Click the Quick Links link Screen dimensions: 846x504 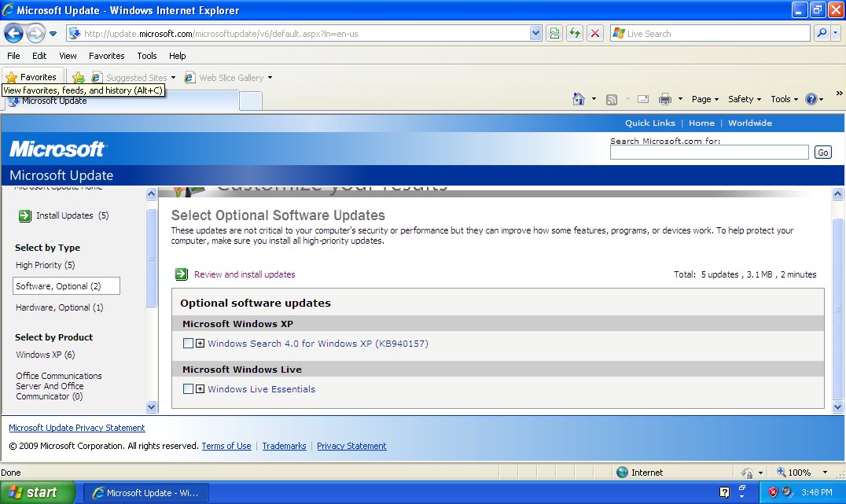click(x=650, y=123)
